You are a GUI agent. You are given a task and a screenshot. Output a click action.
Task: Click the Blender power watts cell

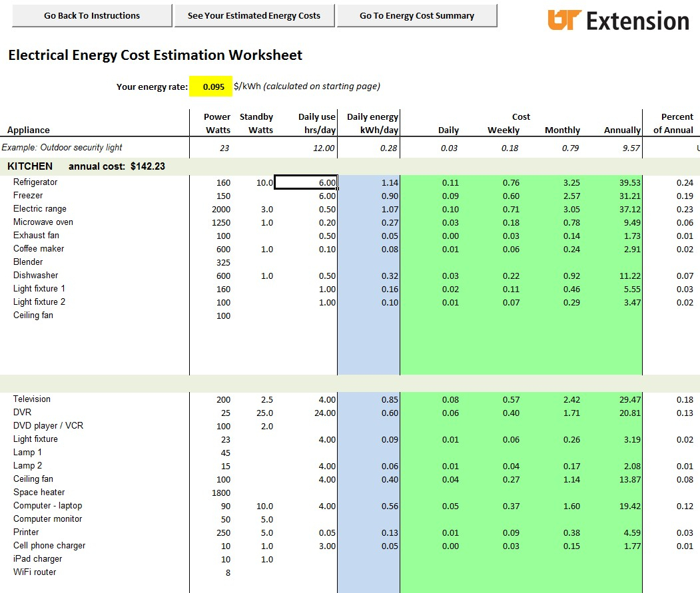pyautogui.click(x=222, y=262)
